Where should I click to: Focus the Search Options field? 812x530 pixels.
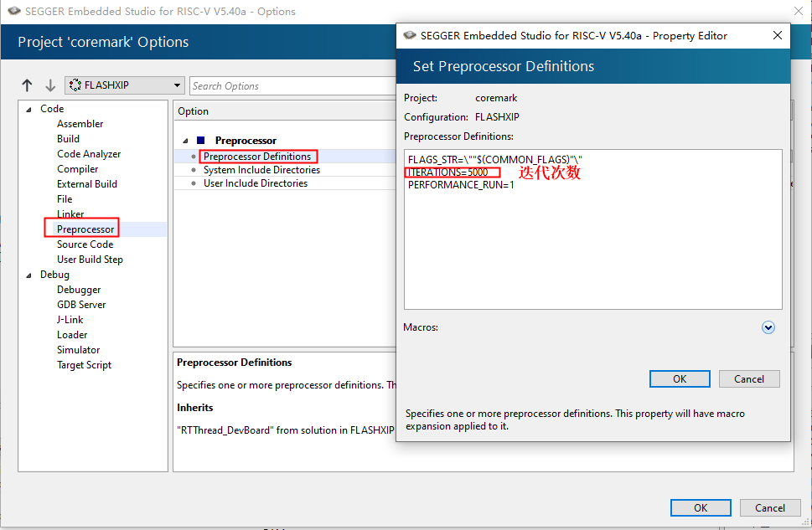[x=293, y=86]
